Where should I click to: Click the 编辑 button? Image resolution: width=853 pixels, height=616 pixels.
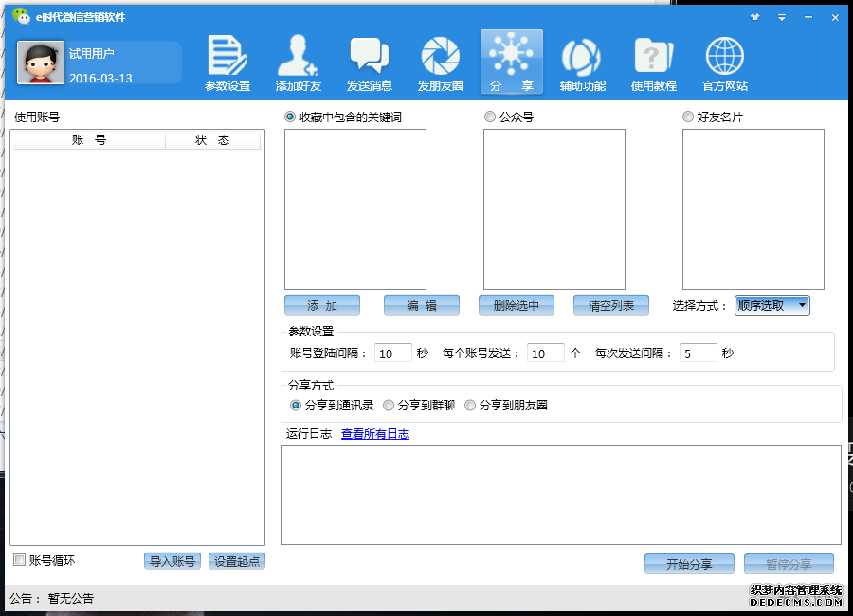422,305
